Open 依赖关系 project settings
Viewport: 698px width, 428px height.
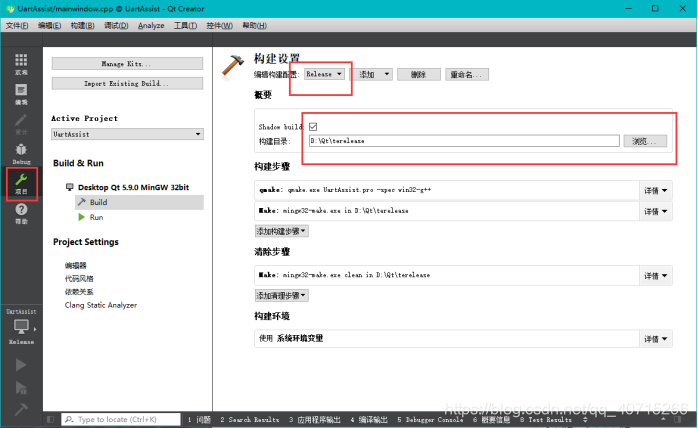pos(79,292)
